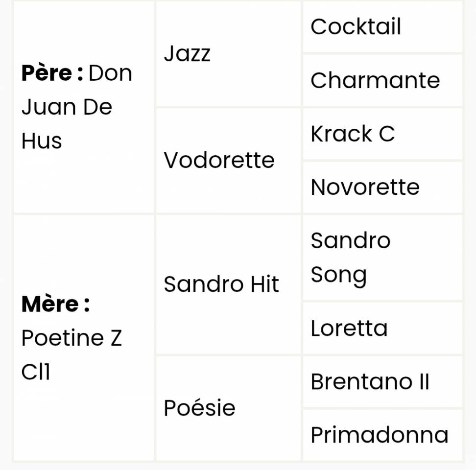Click the bold "Père :" label

coord(52,73)
